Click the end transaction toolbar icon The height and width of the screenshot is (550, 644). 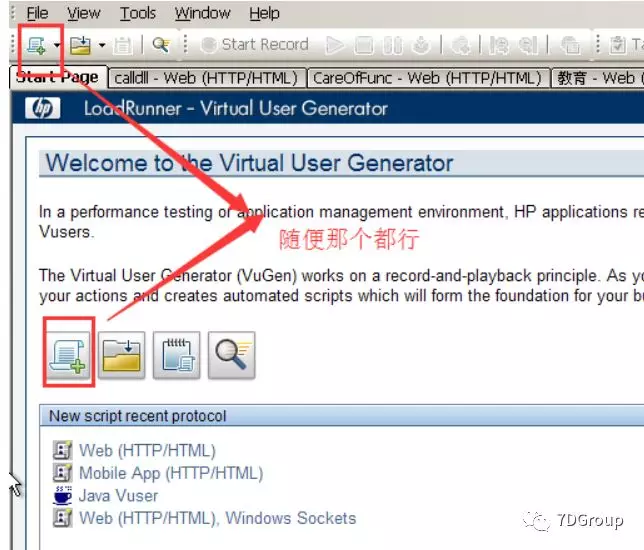(x=528, y=45)
